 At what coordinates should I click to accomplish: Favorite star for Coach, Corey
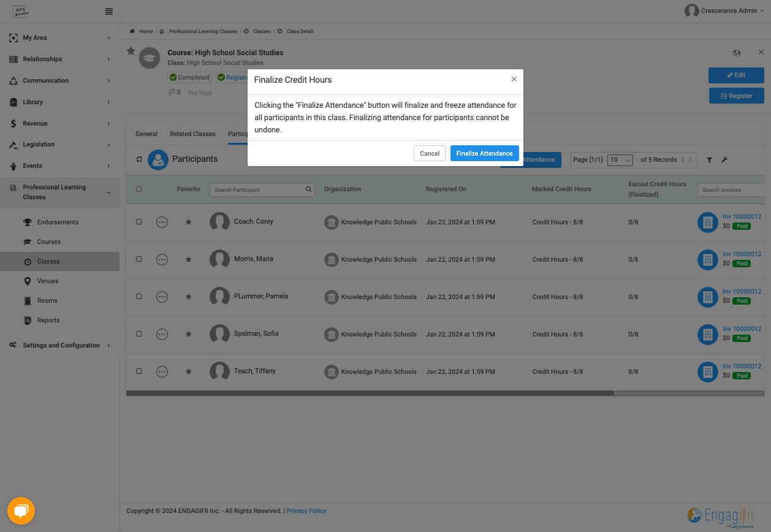189,222
